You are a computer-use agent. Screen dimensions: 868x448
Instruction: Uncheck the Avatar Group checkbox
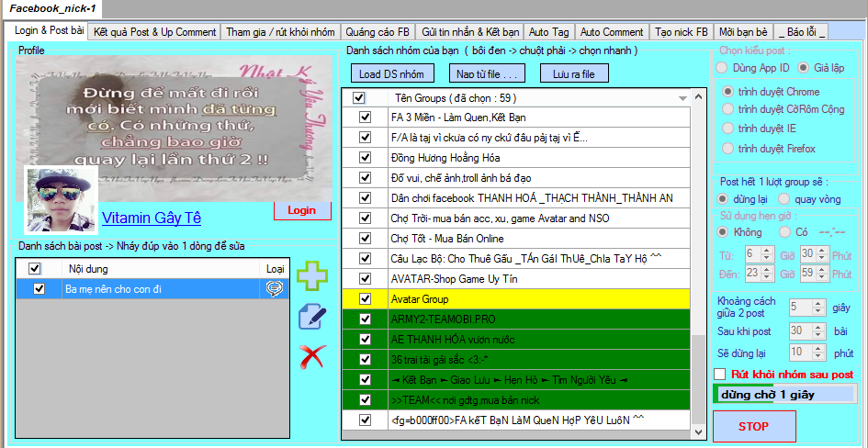(x=365, y=298)
